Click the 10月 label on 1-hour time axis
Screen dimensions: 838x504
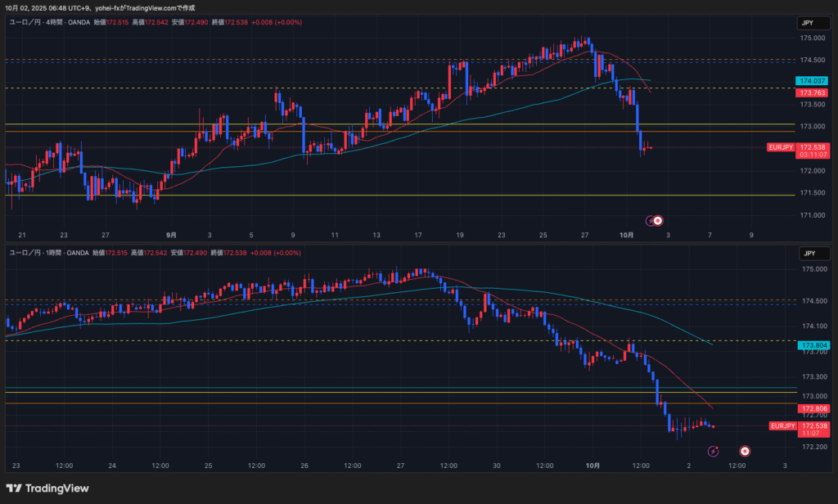click(593, 466)
